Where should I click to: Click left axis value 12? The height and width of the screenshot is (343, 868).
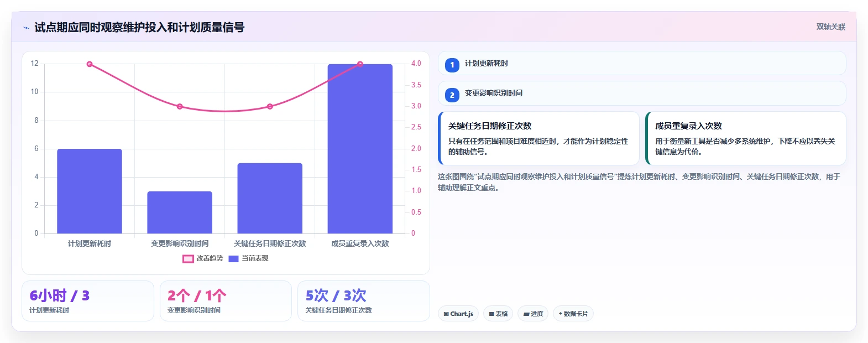(34, 64)
